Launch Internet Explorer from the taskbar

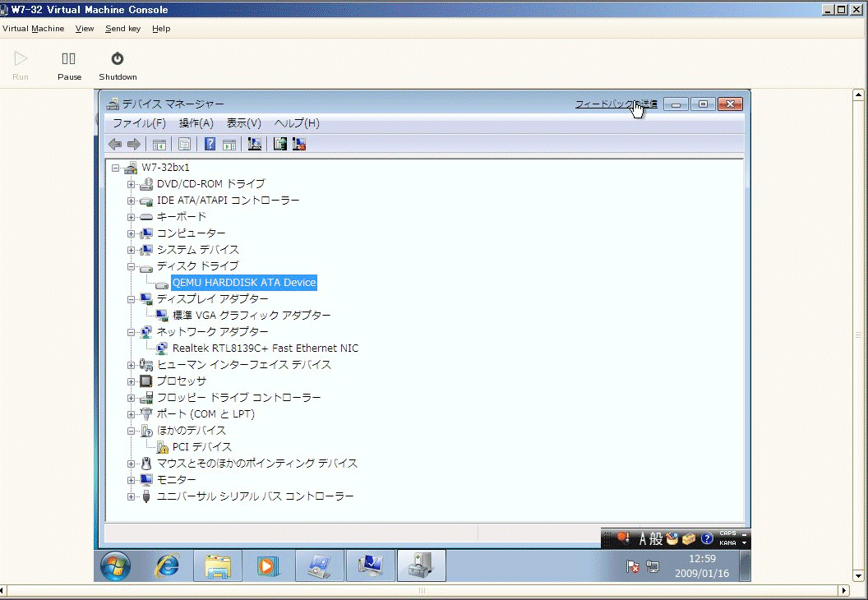pos(168,565)
